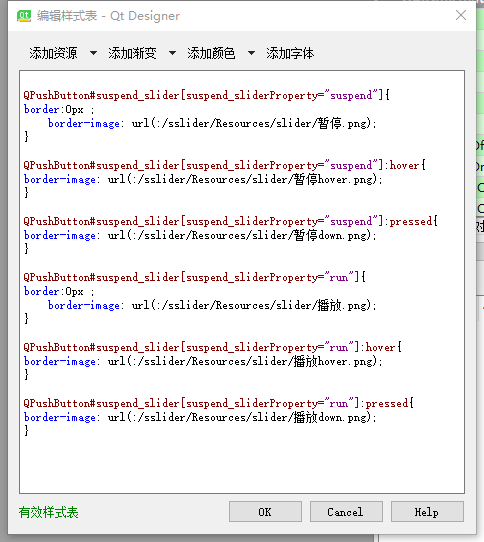Close the style sheet editor dialog

[461, 15]
